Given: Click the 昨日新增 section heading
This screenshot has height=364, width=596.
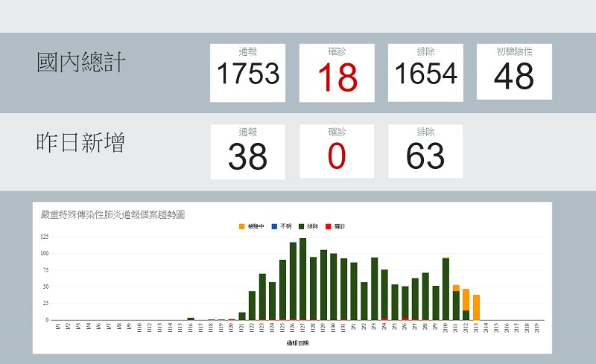Looking at the screenshot, I should (81, 143).
